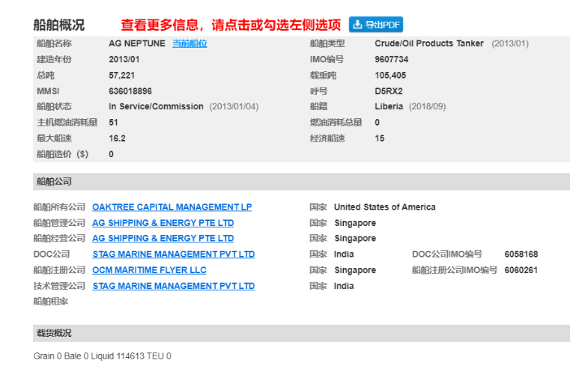This screenshot has width=588, height=369.
Task: Select deadweight value 105,405
Action: (x=390, y=76)
